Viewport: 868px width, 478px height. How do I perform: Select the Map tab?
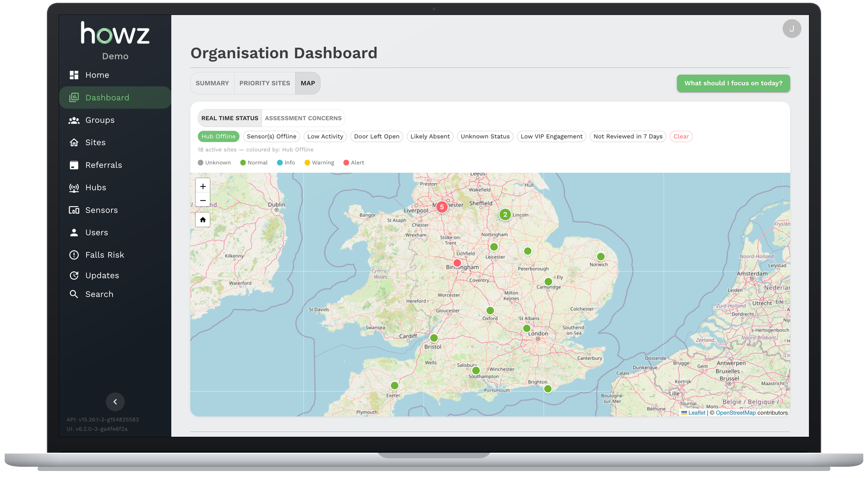click(308, 83)
